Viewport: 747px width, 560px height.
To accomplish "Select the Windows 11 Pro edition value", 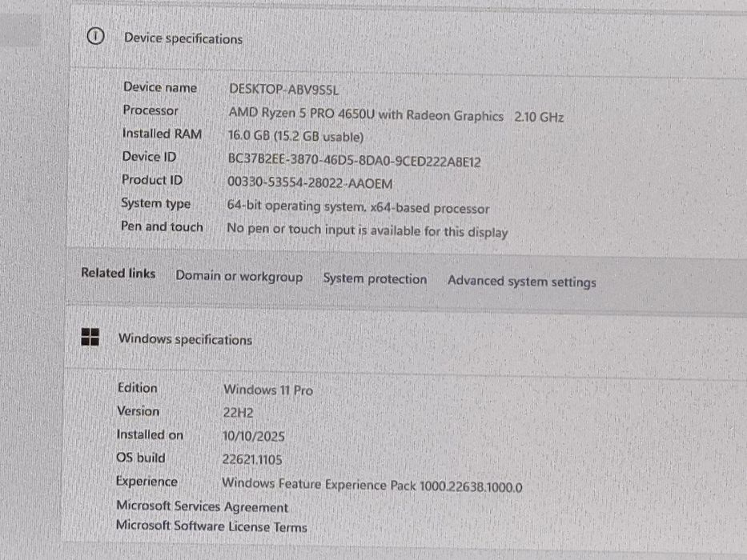I will click(268, 390).
